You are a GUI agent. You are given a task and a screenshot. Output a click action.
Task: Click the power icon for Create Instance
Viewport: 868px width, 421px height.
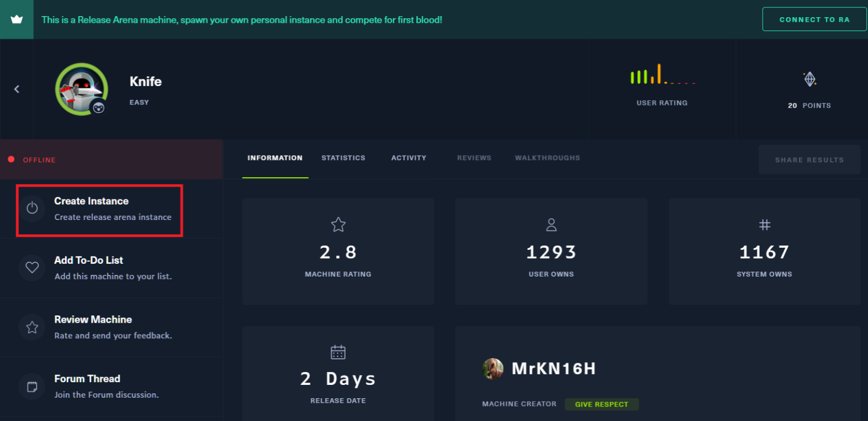coord(32,208)
